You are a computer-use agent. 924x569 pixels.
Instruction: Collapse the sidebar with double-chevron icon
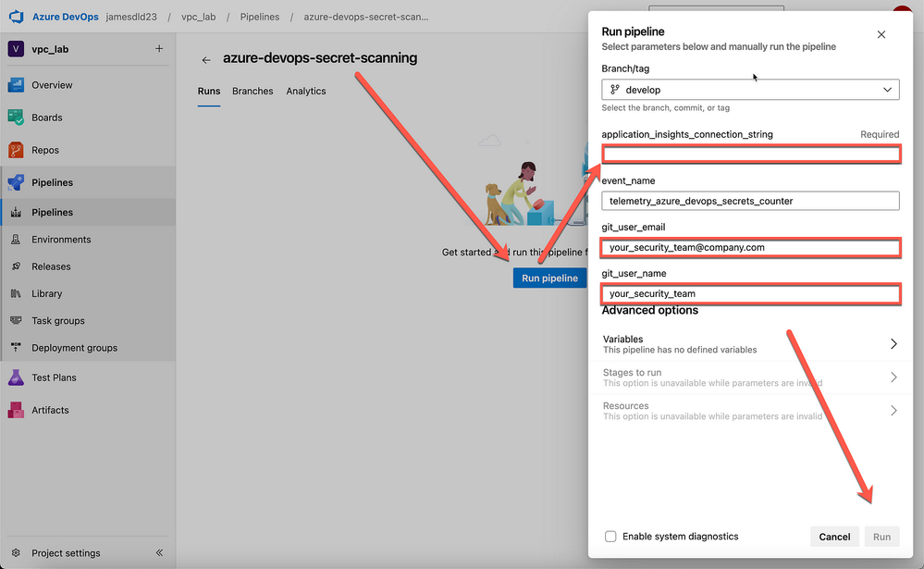coord(159,552)
